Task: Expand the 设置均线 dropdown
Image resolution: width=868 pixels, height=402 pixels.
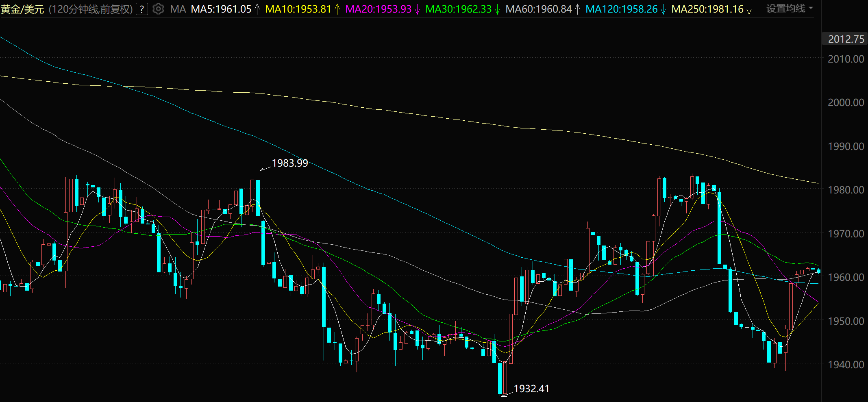Action: (x=790, y=9)
